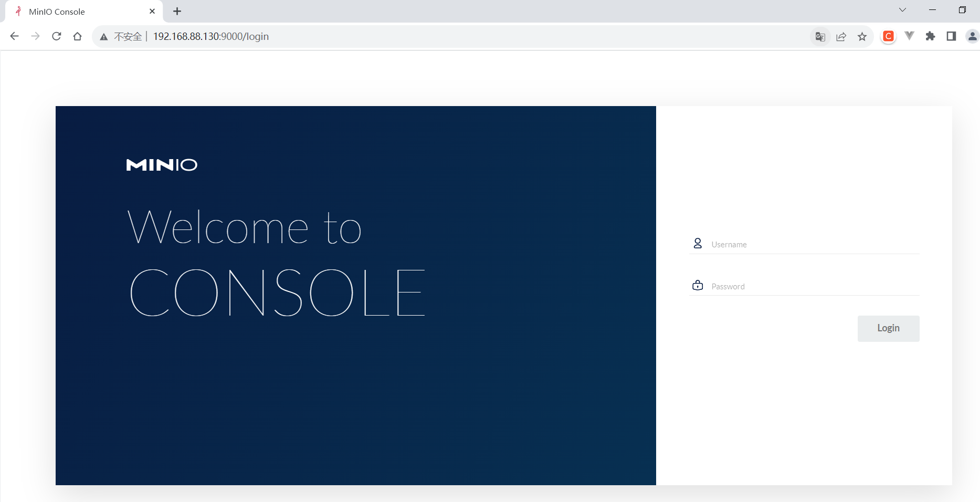Viewport: 980px width, 502px height.
Task: Click the browser back arrow
Action: click(x=15, y=36)
